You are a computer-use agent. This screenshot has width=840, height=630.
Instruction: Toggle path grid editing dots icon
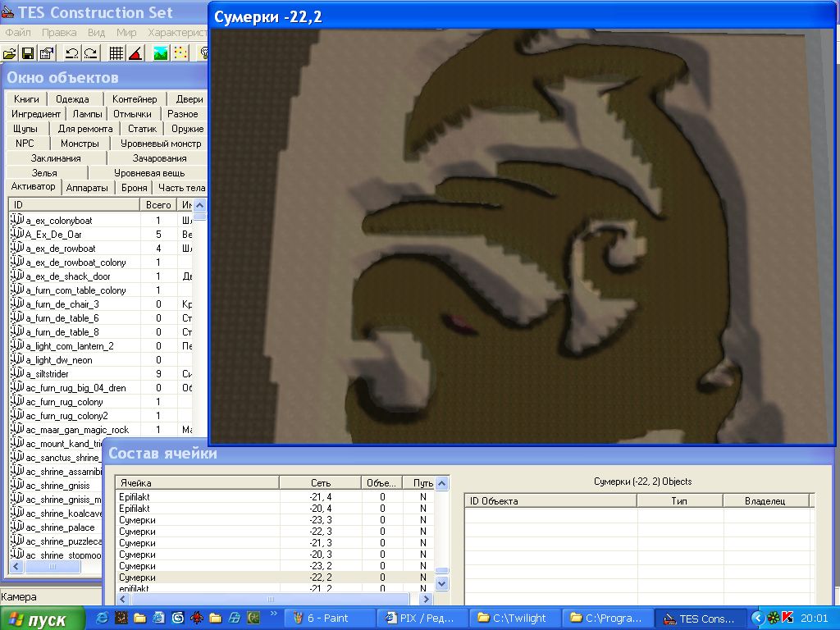click(181, 53)
